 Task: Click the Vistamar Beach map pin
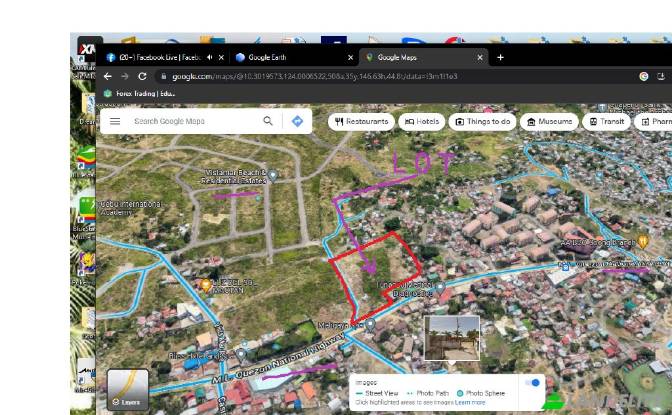coord(272,174)
